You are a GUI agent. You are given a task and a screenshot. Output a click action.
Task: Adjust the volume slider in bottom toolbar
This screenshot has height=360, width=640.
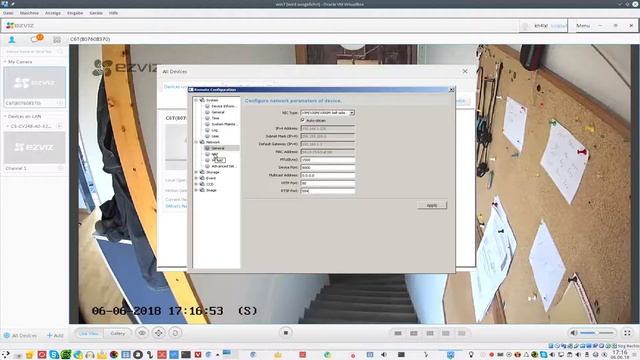tap(597, 333)
